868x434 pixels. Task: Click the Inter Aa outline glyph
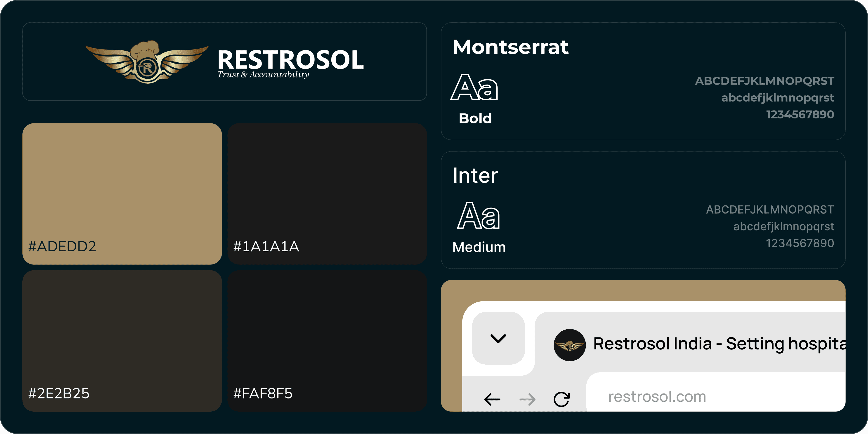(479, 216)
